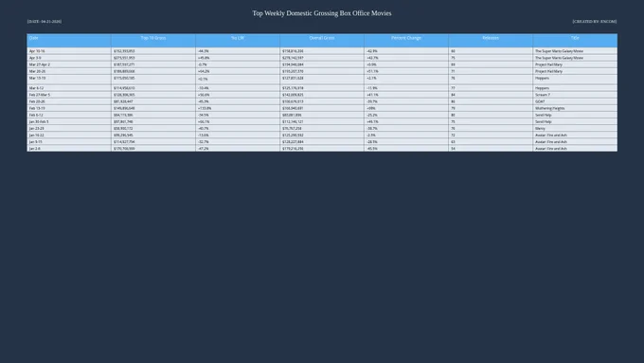Click the Date column header
The image size is (644, 363).
(x=69, y=41)
